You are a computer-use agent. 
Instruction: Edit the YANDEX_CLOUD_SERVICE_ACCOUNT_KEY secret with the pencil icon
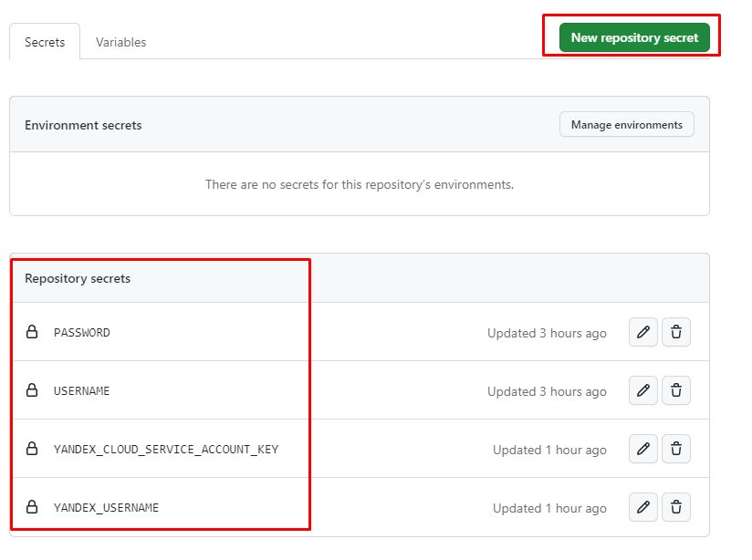pyautogui.click(x=643, y=449)
